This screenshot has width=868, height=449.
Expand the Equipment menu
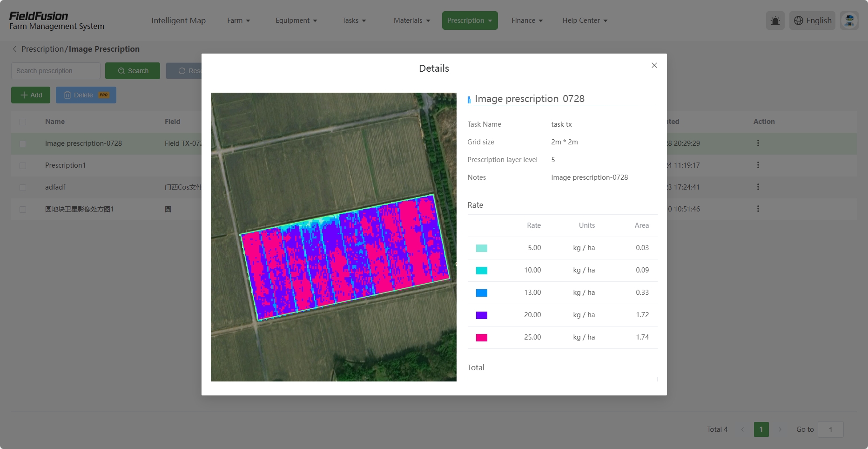tap(296, 20)
